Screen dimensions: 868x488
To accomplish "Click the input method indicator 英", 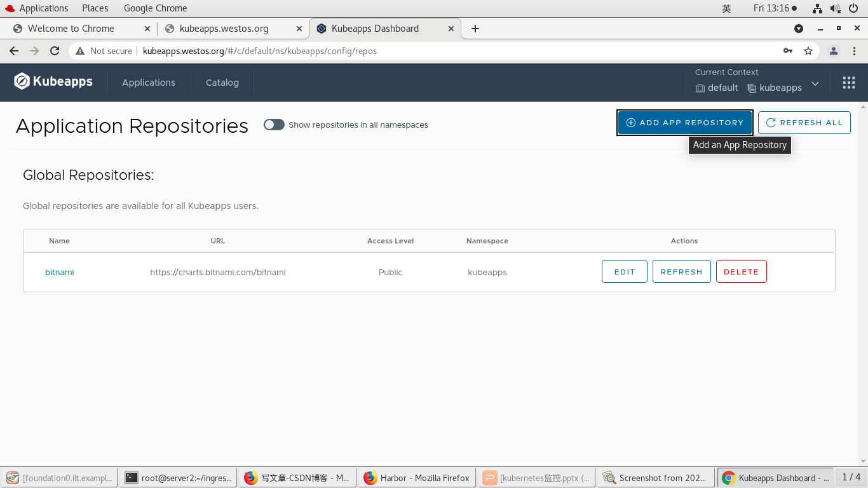I will [727, 8].
